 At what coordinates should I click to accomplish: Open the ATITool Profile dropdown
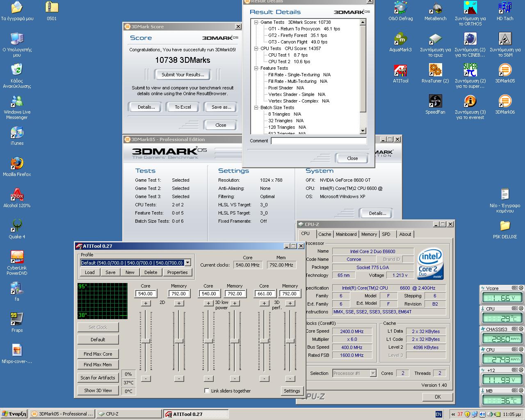tap(187, 262)
